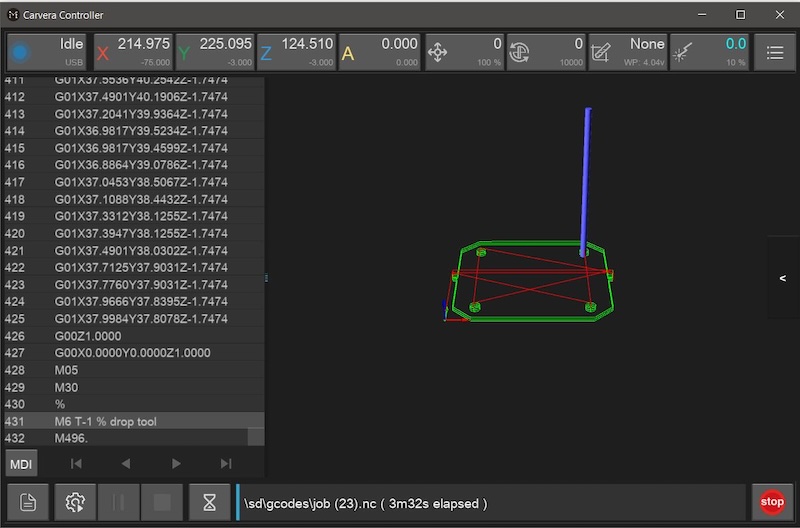Select line 423 G01X37.7760Y37.9031Z-1.7474
Viewport: 800px width, 528px height.
point(134,284)
